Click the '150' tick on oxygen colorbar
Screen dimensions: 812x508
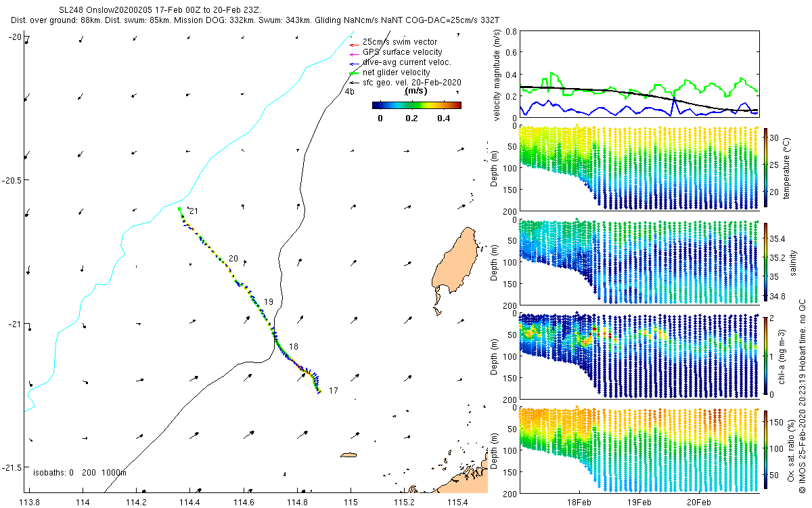pyautogui.click(x=778, y=422)
